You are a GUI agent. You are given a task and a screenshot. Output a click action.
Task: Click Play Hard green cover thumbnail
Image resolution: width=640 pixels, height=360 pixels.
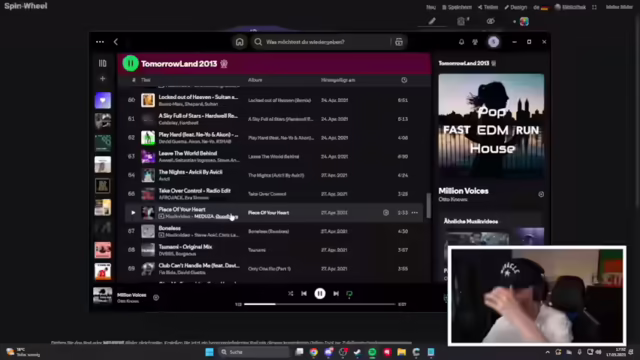coord(148,138)
